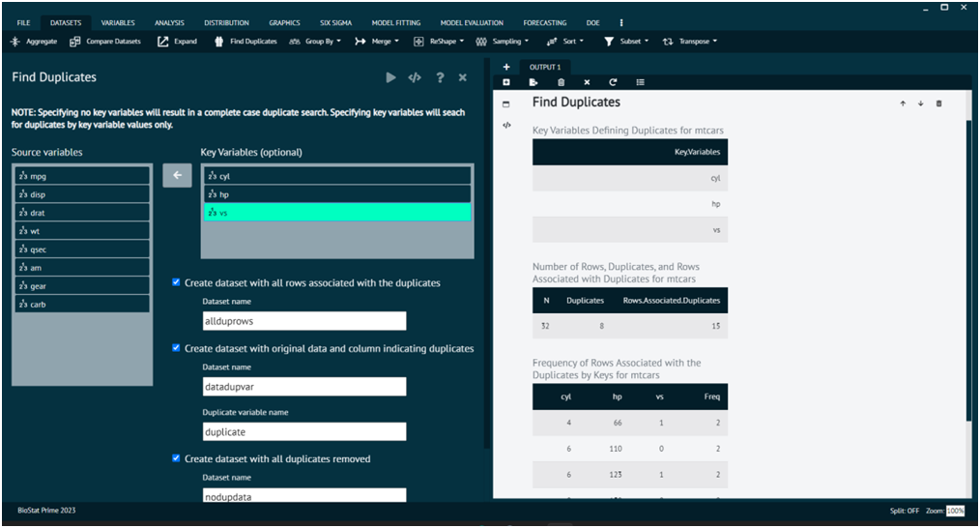This screenshot has width=980, height=528.
Task: Add a new output tab with plus icon
Action: (506, 67)
